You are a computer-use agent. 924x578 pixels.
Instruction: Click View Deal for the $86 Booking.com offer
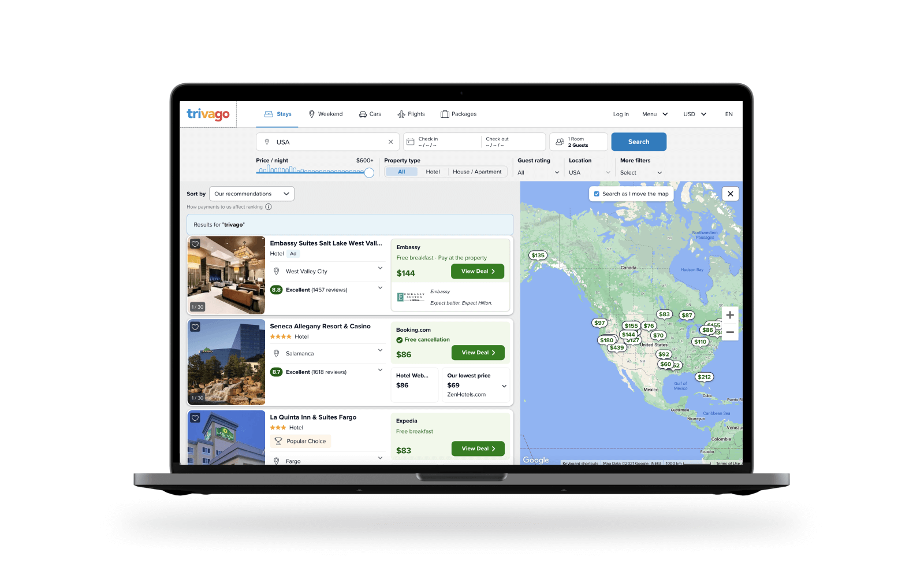pos(478,353)
